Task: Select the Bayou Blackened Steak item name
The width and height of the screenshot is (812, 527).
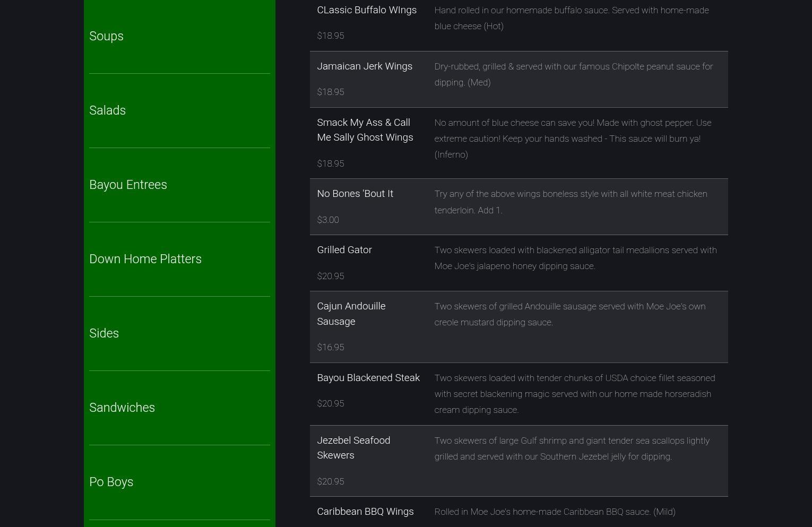Action: 368,377
